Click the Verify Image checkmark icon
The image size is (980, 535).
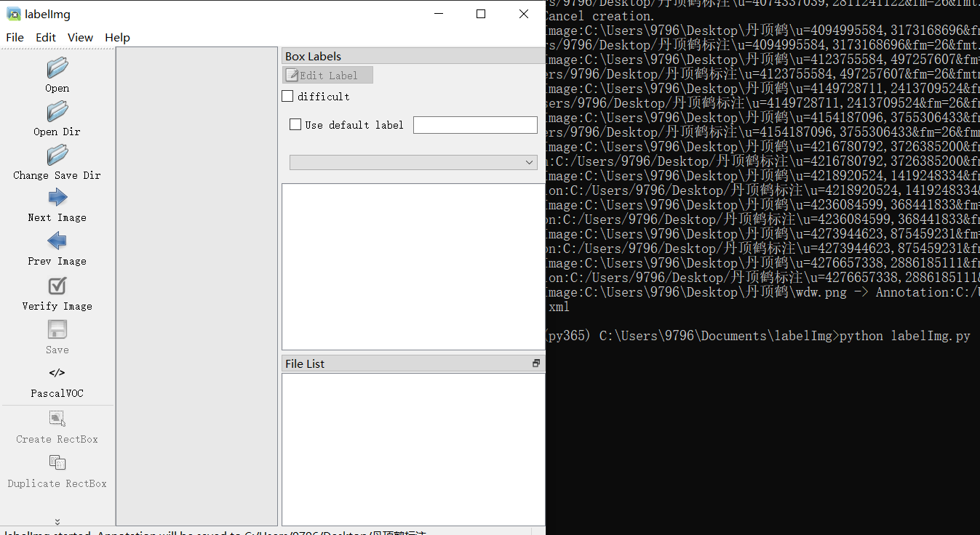click(x=57, y=286)
